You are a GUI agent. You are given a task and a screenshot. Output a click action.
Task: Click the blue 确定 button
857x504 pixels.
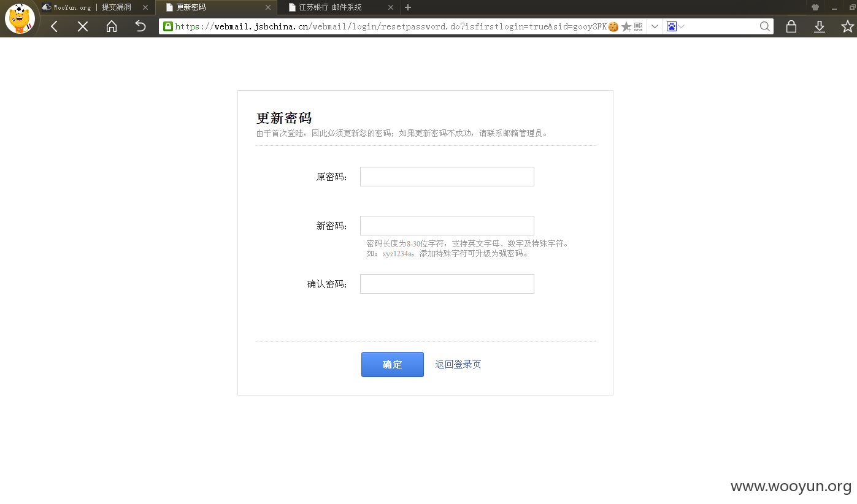[393, 364]
